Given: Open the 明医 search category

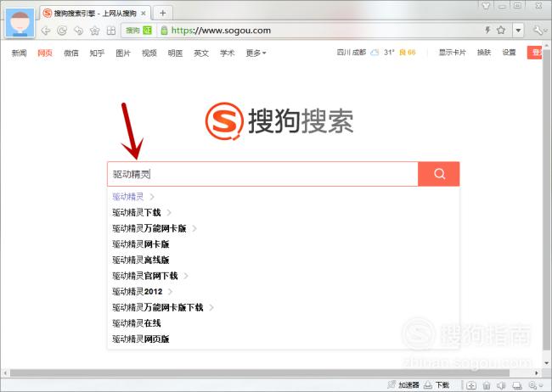Looking at the screenshot, I should [x=175, y=53].
